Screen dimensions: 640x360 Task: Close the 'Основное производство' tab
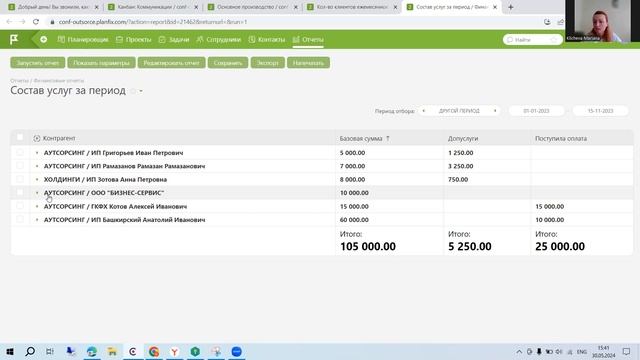click(x=296, y=7)
